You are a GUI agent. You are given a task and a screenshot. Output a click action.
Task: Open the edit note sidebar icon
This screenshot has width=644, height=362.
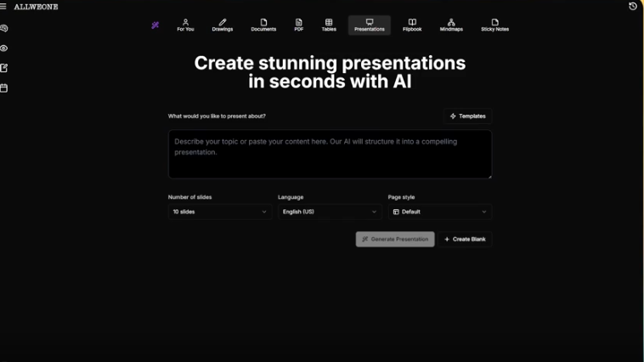point(4,68)
